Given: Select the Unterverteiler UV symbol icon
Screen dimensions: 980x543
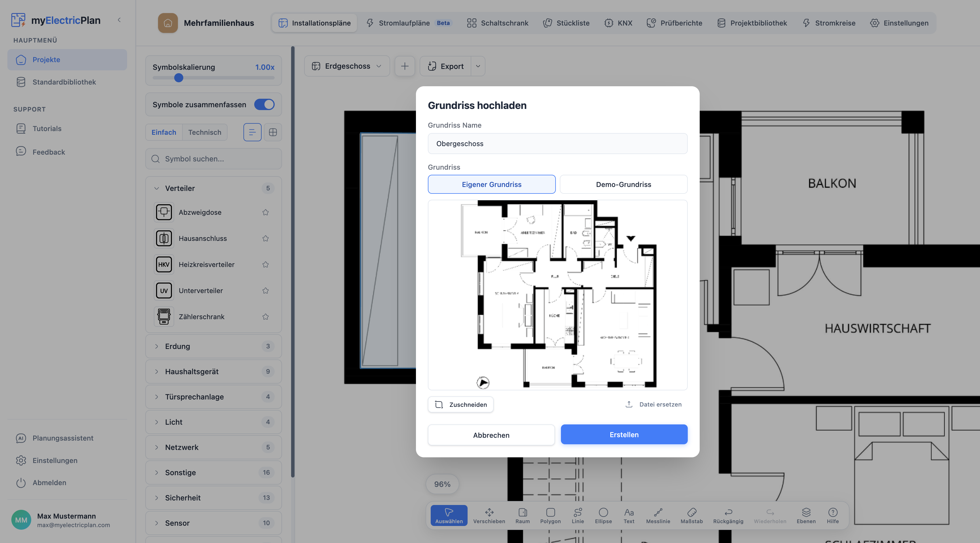Looking at the screenshot, I should click(164, 291).
